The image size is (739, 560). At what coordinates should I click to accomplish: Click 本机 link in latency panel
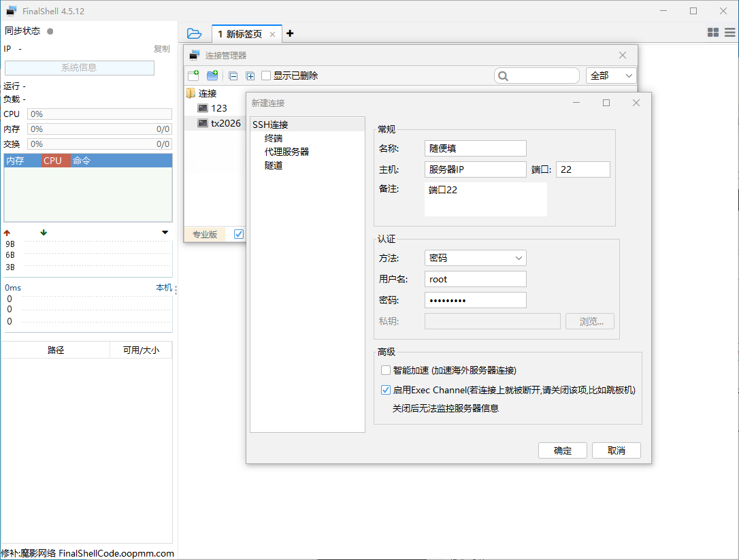pyautogui.click(x=163, y=288)
